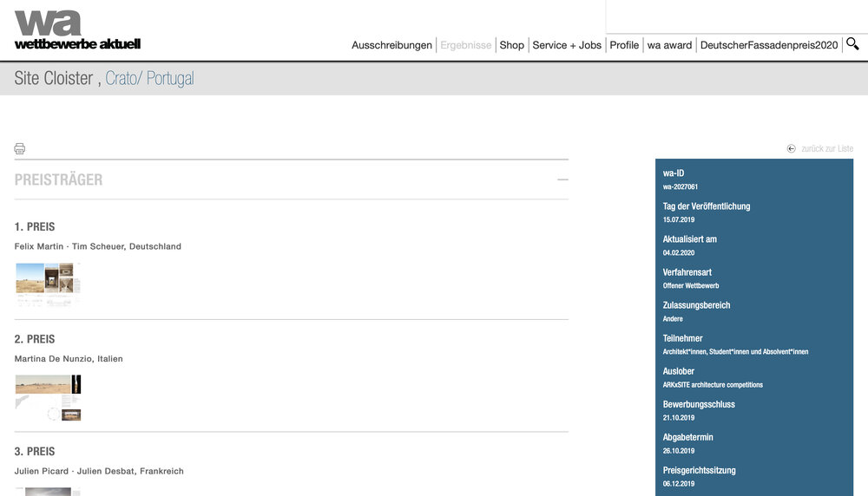Viewport: 868px width, 496px height.
Task: Open DeutscherFassadenpreis2020 link
Action: 768,45
